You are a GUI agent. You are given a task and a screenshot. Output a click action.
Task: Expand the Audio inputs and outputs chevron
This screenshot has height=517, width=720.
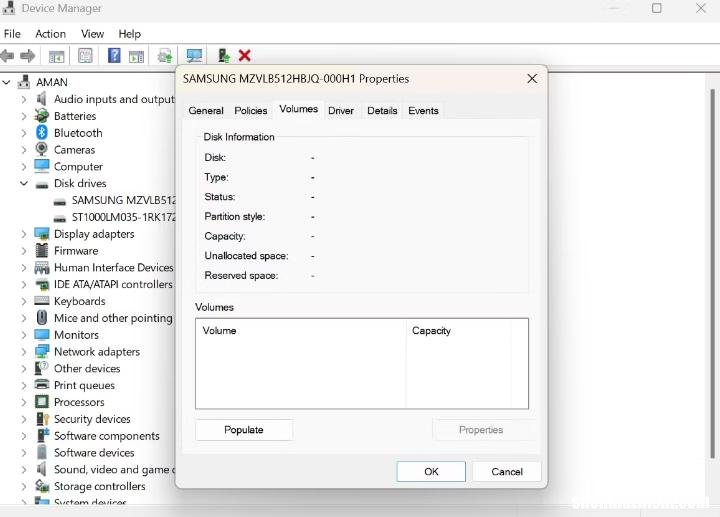point(24,99)
